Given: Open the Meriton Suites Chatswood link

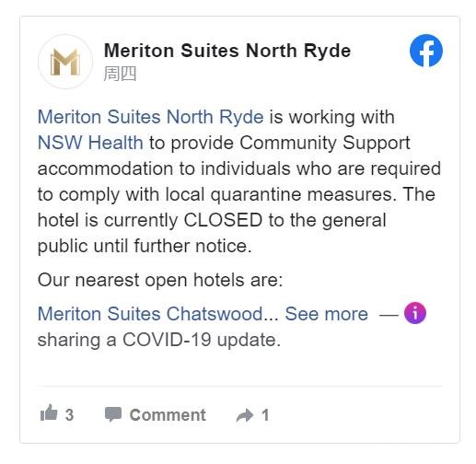Looking at the screenshot, I should 150,314.
